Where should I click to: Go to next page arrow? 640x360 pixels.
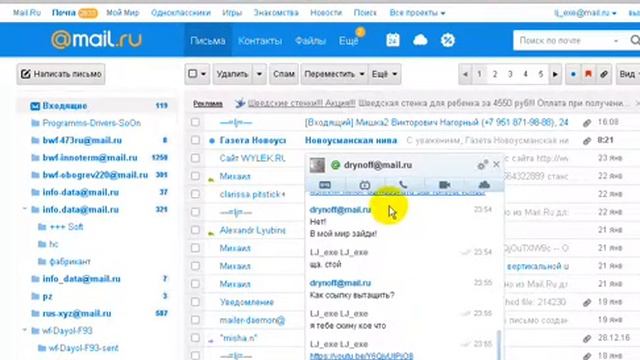click(555, 74)
